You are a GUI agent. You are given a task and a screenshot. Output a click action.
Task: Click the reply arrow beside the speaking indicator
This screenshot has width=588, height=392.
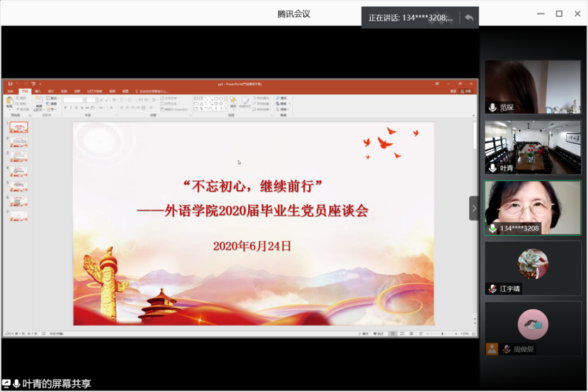click(x=469, y=17)
